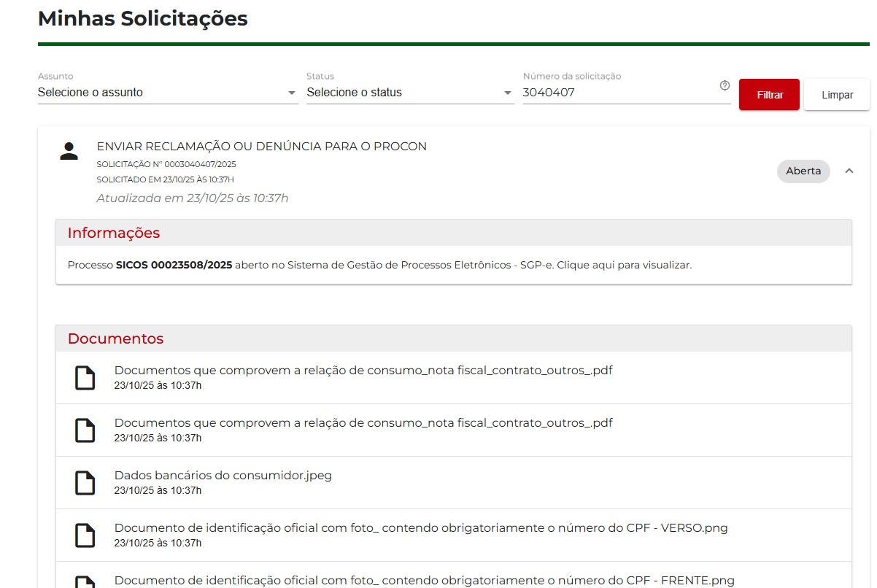Screen dimensions: 877x588
Task: Click the file icon for Dados bancários do consumidor.jpeg
Action: pyautogui.click(x=85, y=483)
